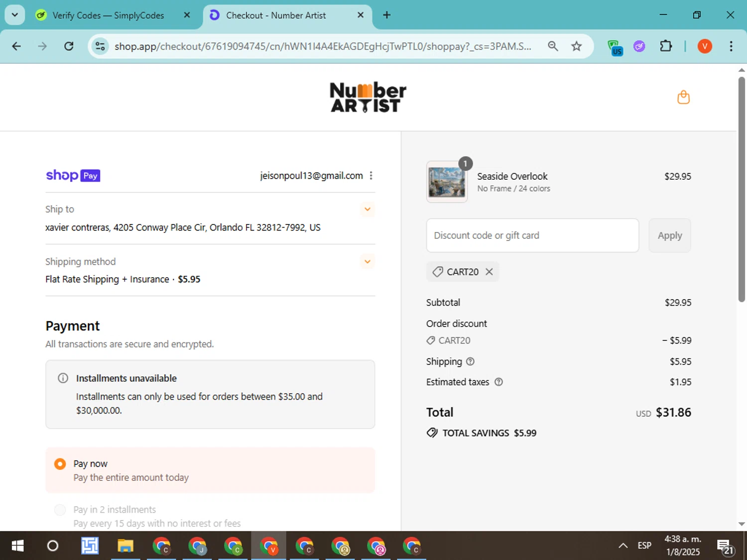Select Pay in 2 installments radio
Viewport: 747px width, 560px height.
click(60, 510)
